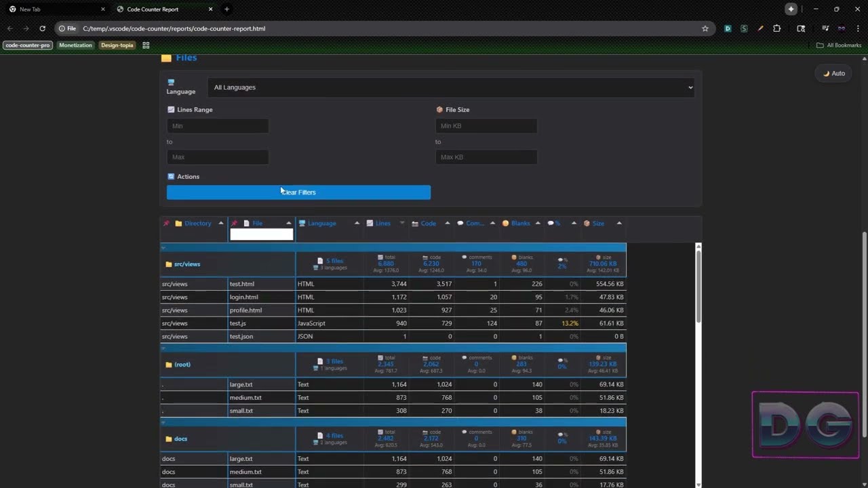868x488 pixels.
Task: Collapse the docs group with its chevron
Action: click(163, 422)
